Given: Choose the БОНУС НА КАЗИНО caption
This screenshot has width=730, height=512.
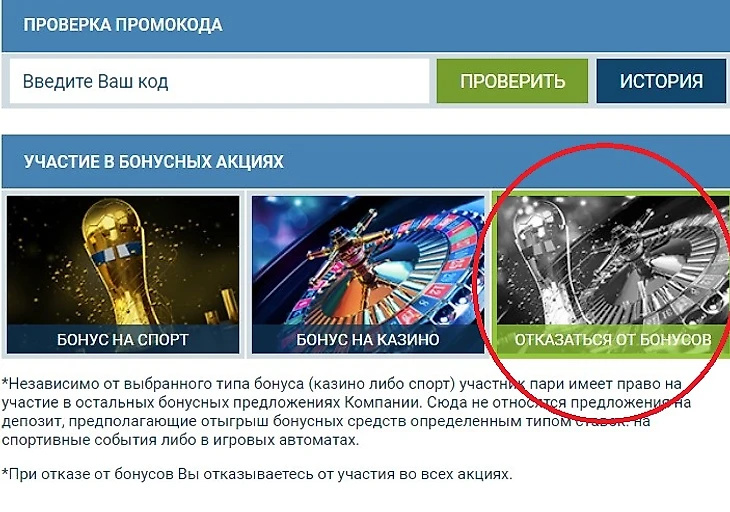Looking at the screenshot, I should [x=368, y=339].
